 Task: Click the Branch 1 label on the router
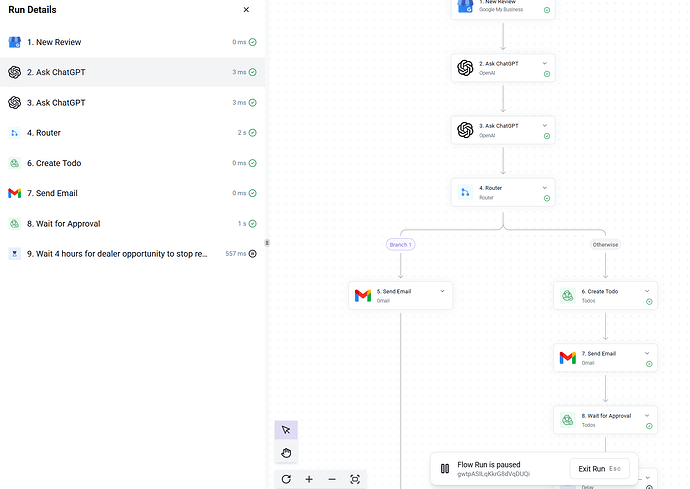[400, 245]
